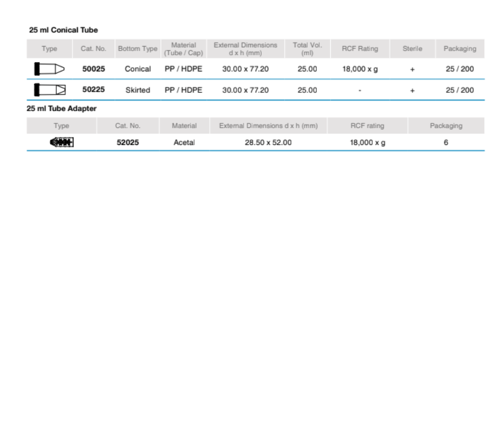This screenshot has height=423, width=504.
Task: Select catalog number 50025
Action: 93,69
